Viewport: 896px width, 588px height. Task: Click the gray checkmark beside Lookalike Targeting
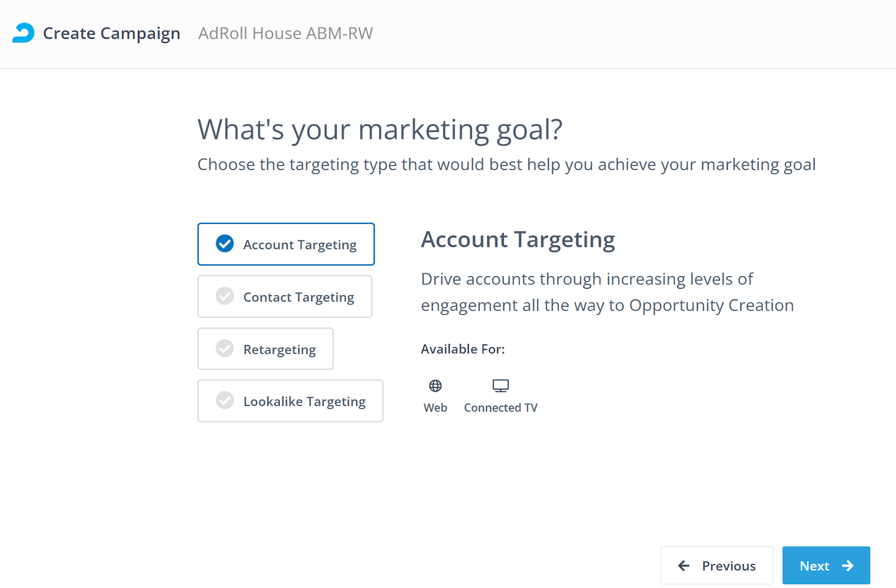[x=225, y=400]
